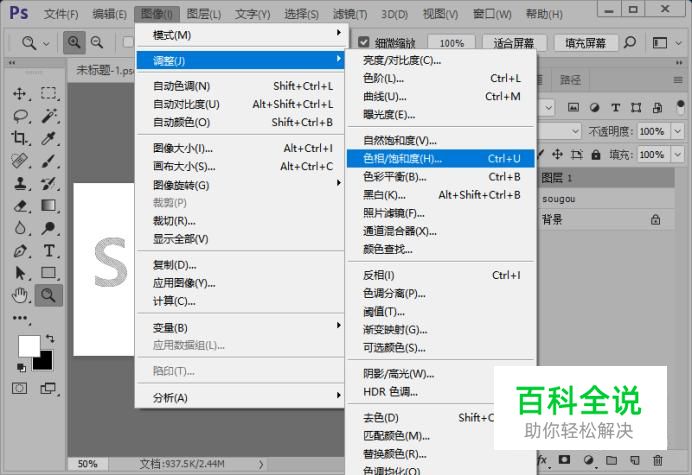This screenshot has height=475, width=692.
Task: Toggle lock all on layer
Action: click(596, 155)
